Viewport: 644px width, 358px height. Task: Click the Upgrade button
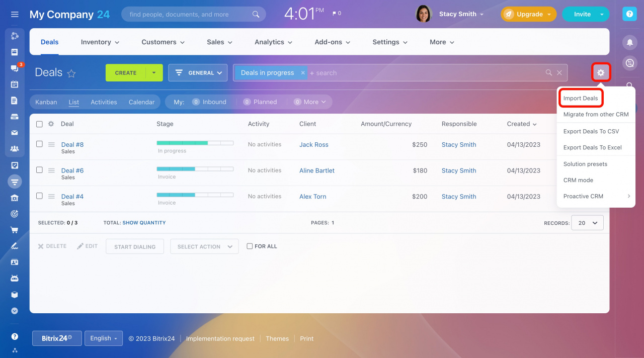pyautogui.click(x=529, y=14)
